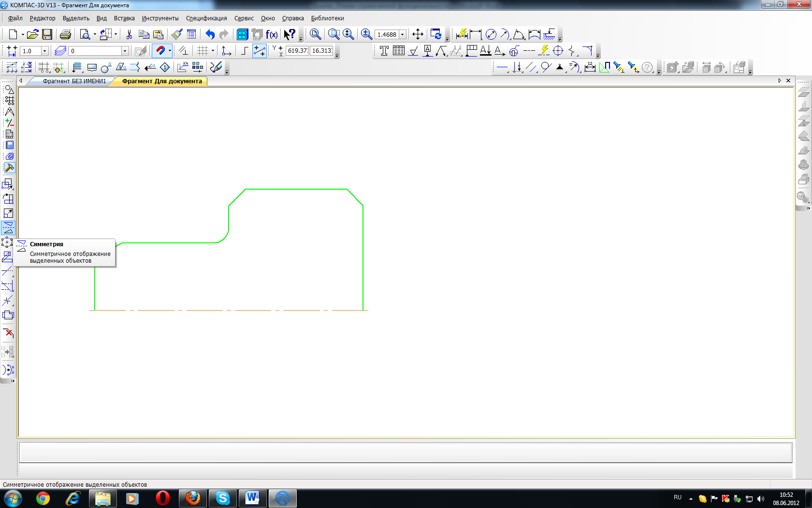Open the Выделить menu
Screen dimensions: 812x508
click(x=76, y=18)
